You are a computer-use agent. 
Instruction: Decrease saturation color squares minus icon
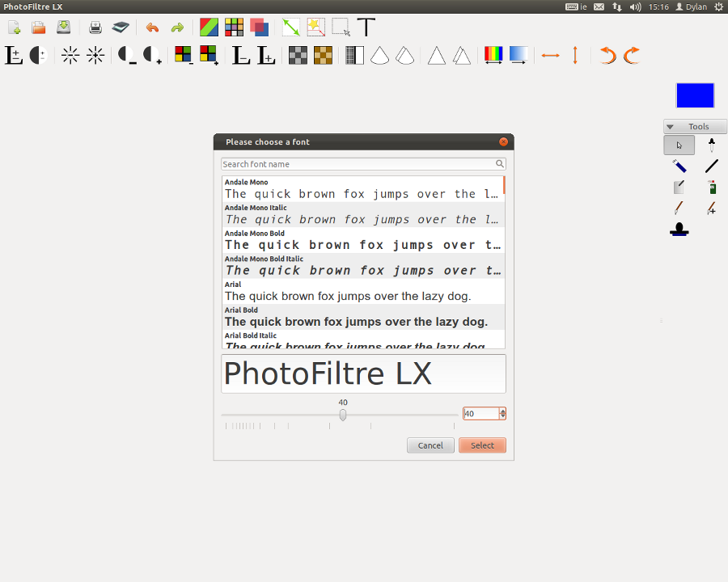tap(184, 55)
